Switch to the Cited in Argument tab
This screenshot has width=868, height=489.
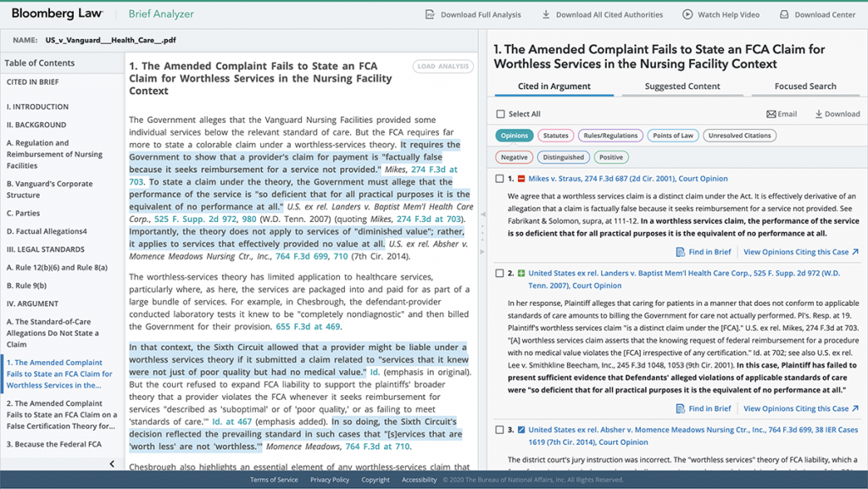pyautogui.click(x=554, y=86)
